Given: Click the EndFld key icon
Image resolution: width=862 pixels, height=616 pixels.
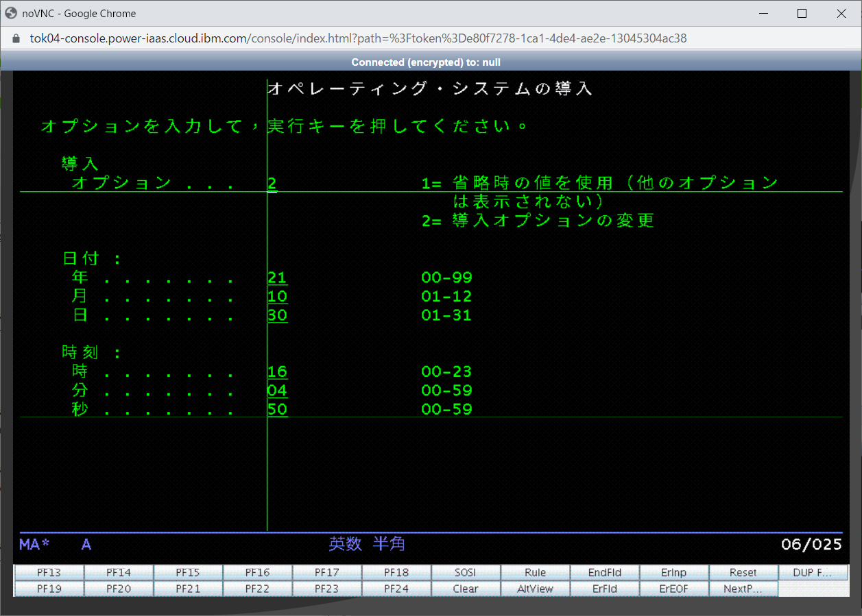Looking at the screenshot, I should click(x=603, y=572).
